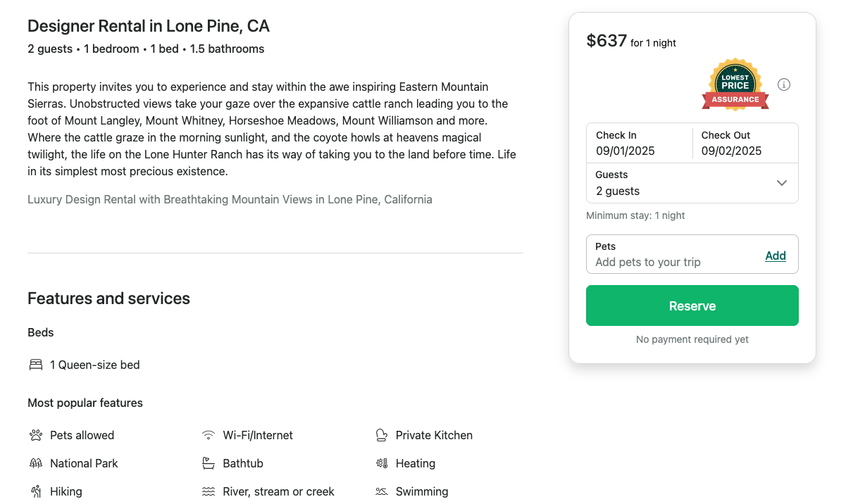Click the Lowest Price Assurance badge

pyautogui.click(x=735, y=84)
